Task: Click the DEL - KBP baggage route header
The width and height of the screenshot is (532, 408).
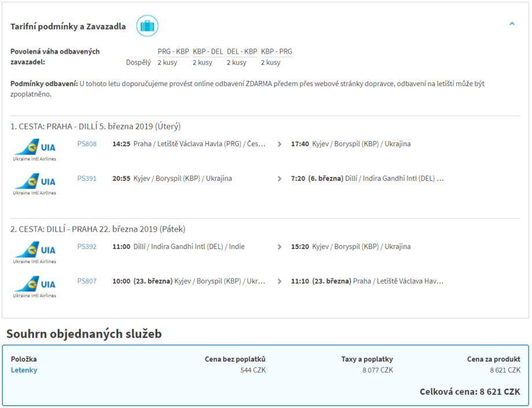Action: [x=242, y=51]
